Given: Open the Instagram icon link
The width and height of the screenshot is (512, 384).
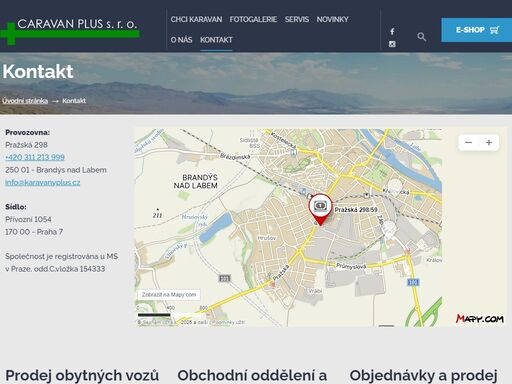Looking at the screenshot, I should 392,44.
